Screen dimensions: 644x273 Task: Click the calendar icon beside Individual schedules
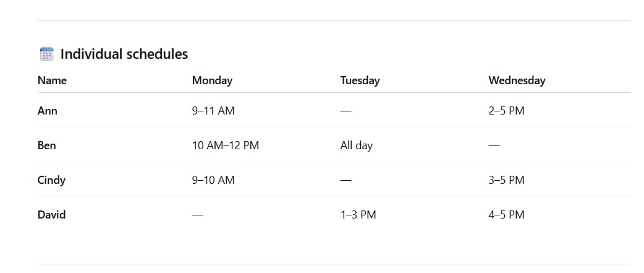coord(47,54)
